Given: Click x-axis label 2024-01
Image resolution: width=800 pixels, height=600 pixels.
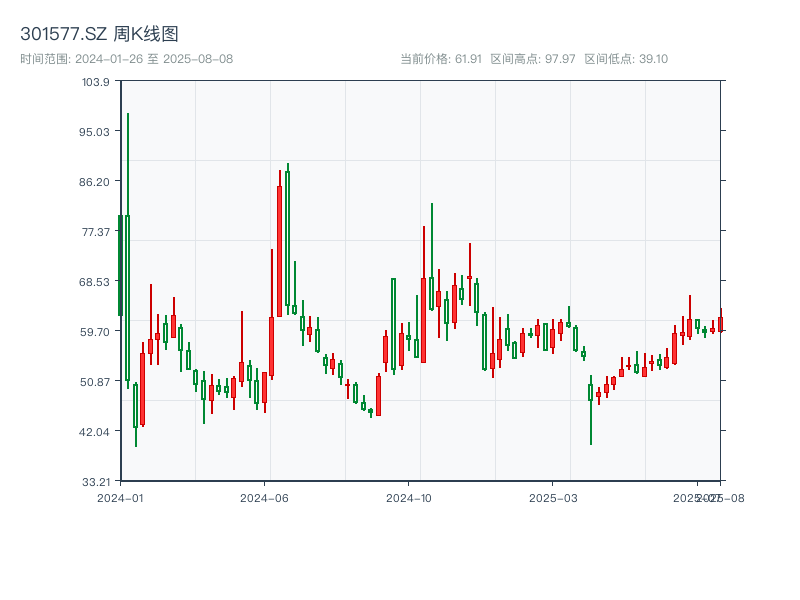Looking at the screenshot, I should (120, 498).
